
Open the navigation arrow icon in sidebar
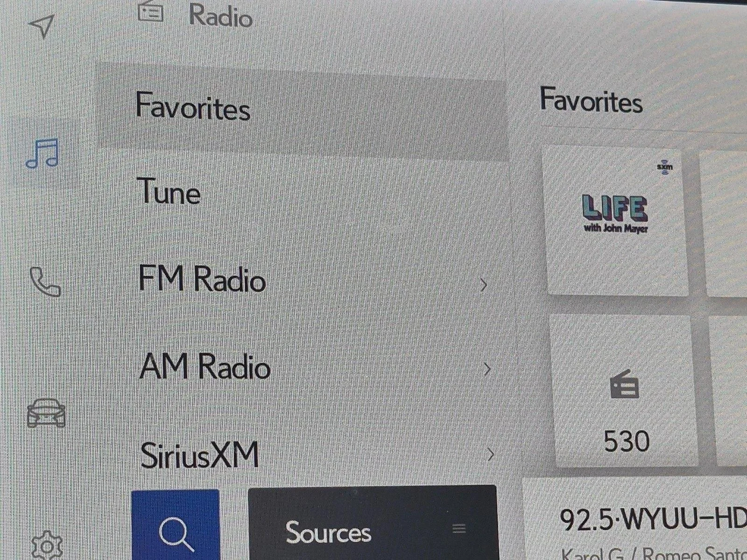[42, 26]
